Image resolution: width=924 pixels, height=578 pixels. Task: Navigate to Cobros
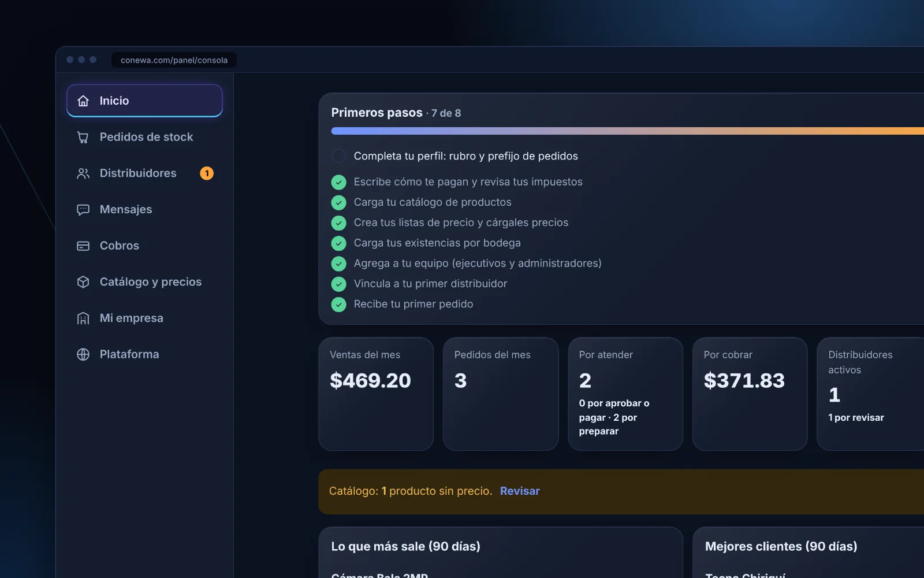144,246
